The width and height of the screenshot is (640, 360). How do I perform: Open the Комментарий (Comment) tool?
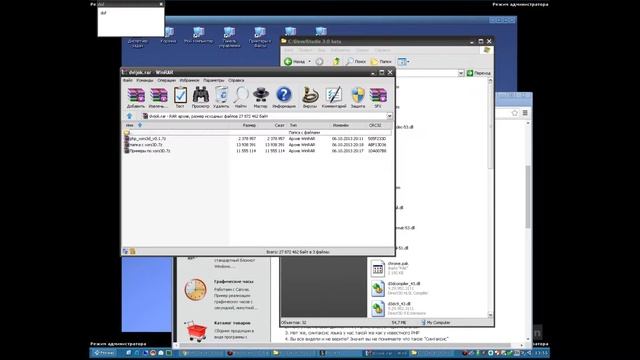click(334, 97)
